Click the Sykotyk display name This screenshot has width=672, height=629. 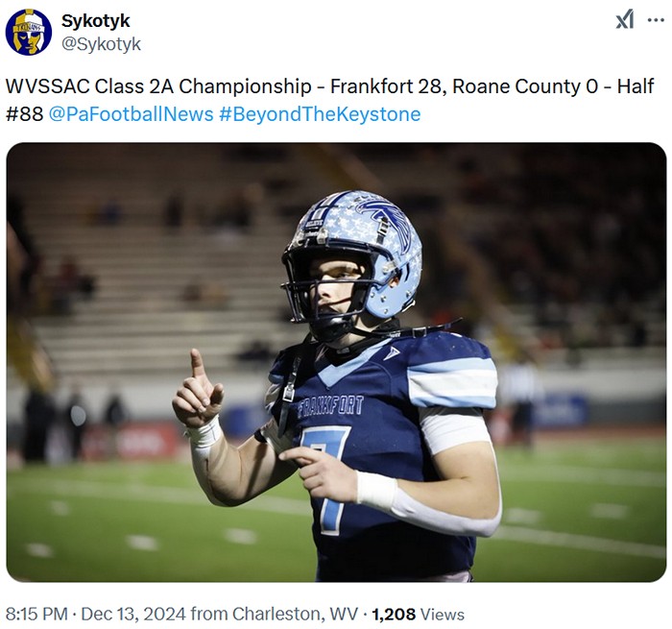click(x=96, y=20)
